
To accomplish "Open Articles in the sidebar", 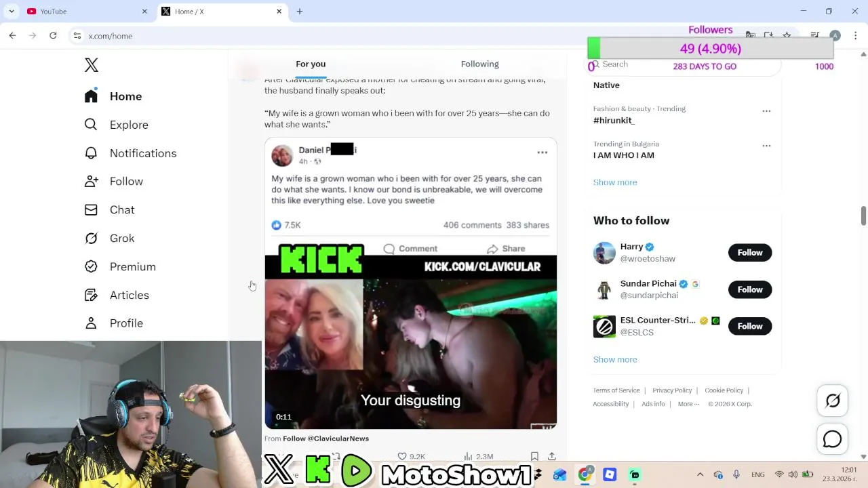I will click(117, 296).
